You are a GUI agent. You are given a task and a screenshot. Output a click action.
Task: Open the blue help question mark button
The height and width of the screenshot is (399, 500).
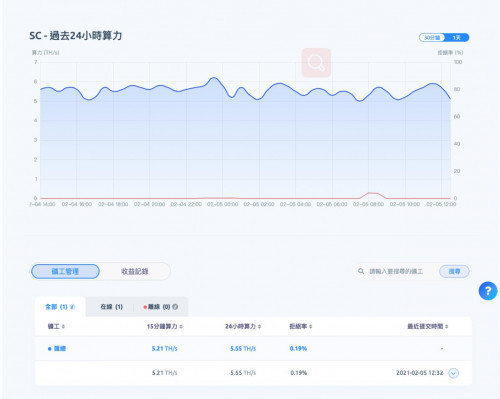point(488,291)
